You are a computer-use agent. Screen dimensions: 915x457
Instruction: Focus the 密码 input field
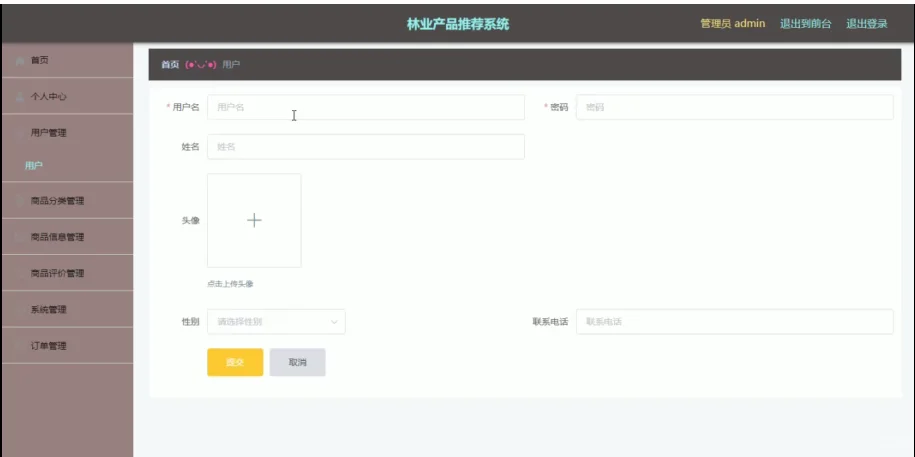(x=735, y=107)
